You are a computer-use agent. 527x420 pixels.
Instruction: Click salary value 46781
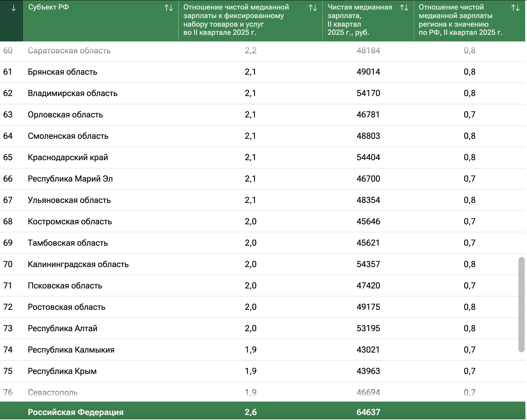(x=368, y=115)
